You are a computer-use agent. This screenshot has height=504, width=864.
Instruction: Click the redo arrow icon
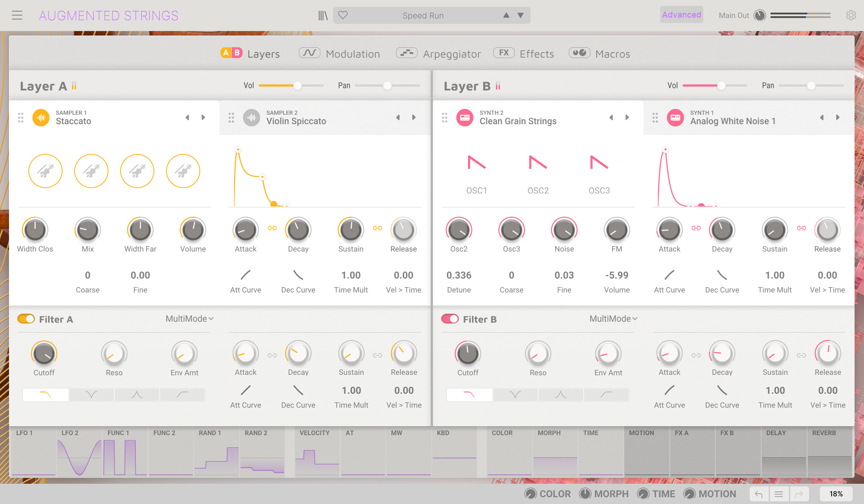[799, 494]
